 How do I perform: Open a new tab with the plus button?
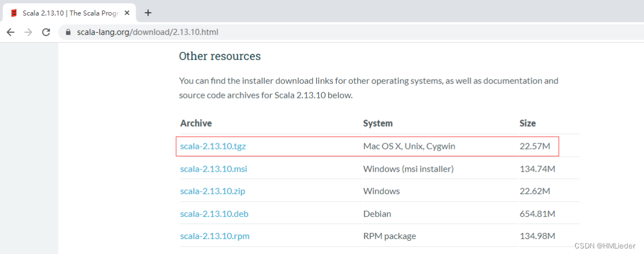point(148,13)
